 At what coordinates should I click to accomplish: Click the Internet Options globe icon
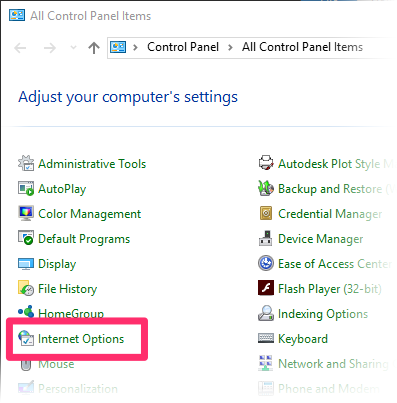point(26,338)
